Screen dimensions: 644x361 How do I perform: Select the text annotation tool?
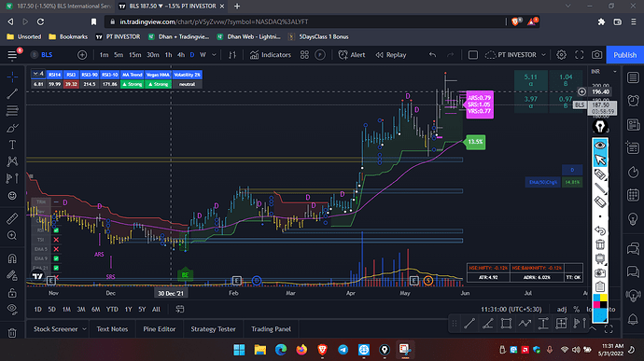(12, 145)
